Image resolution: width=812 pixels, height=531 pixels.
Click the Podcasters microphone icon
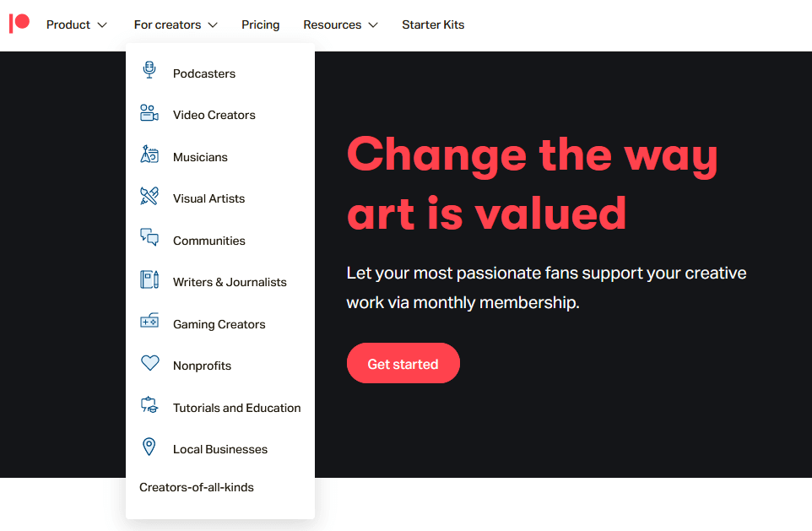click(149, 71)
